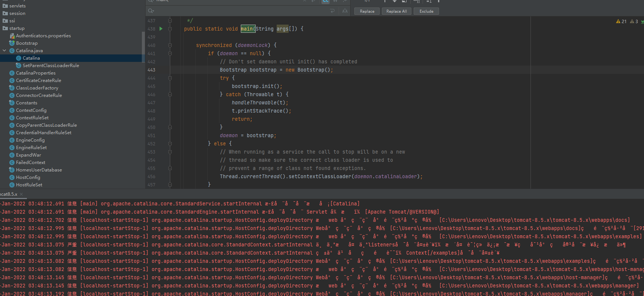Image resolution: width=644 pixels, height=296 pixels.
Task: Open ClassLoaderFactory class
Action: [x=37, y=88]
